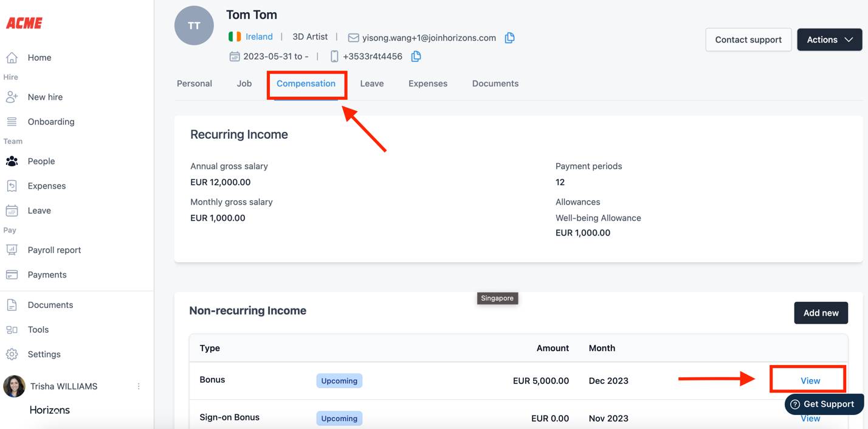The image size is (868, 429).
Task: Copy the phone number with copy icon
Action: (x=416, y=57)
